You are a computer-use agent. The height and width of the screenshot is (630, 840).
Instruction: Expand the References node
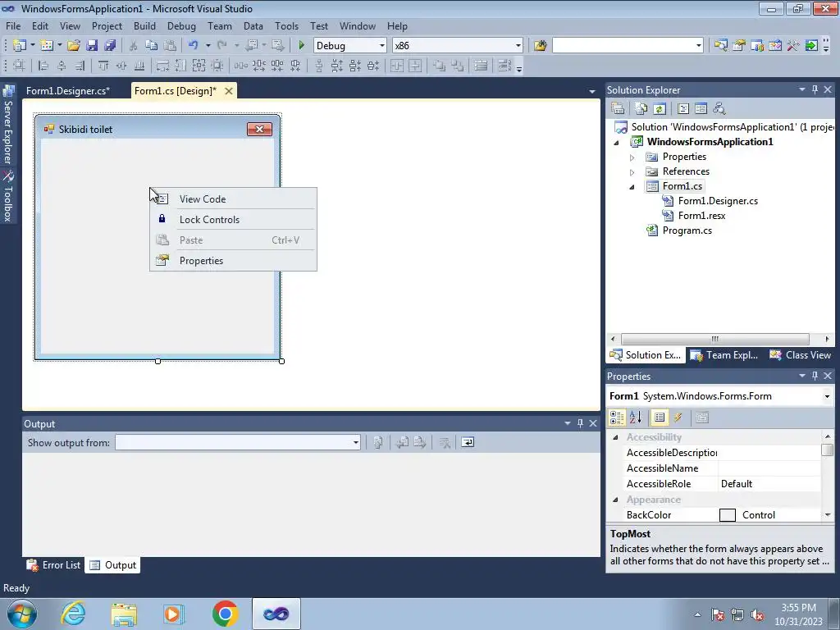(632, 172)
